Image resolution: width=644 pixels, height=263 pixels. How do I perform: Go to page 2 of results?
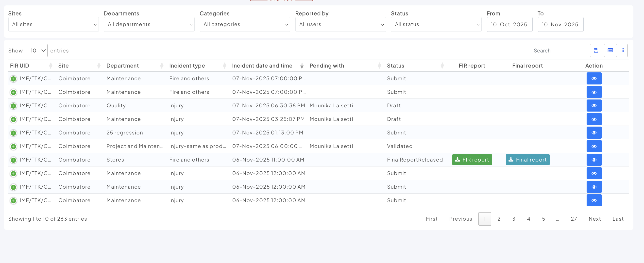[498, 219]
